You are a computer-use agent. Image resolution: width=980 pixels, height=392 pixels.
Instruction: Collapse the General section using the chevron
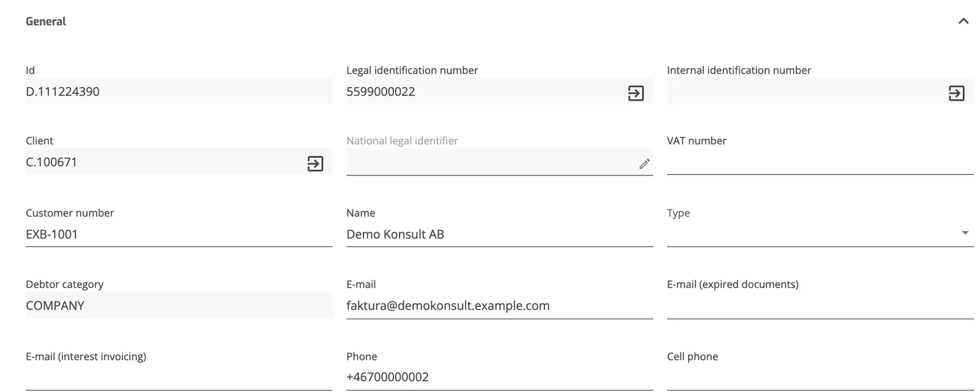pos(963,21)
